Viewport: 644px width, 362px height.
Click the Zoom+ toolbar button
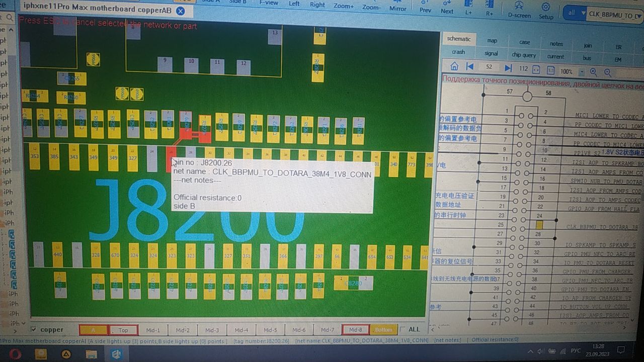[x=344, y=7]
